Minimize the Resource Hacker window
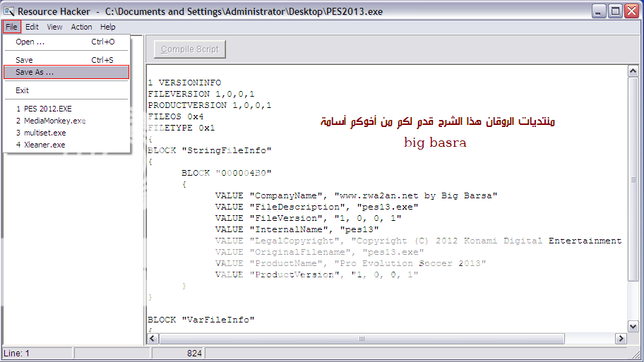Screen dimensions: 644x362 point(600,11)
